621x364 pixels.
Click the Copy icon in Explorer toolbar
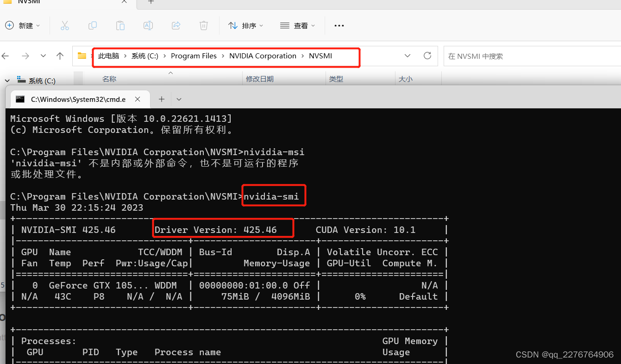coord(93,25)
